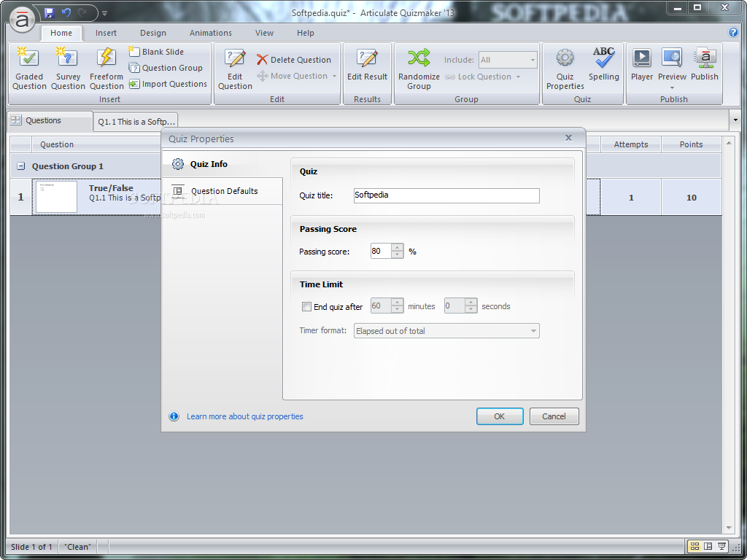Decrease the passing score with the down arrow
This screenshot has width=747, height=560.
[398, 254]
